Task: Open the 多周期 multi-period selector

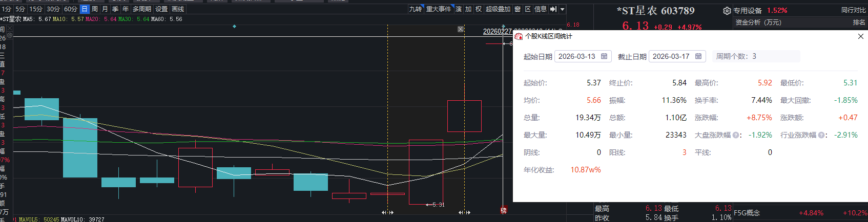Action: (x=142, y=9)
